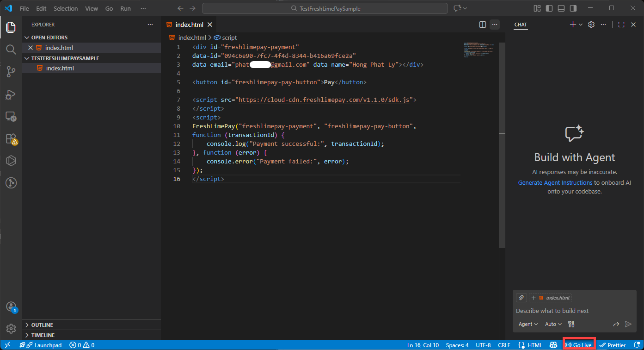
Task: Click the Generate Agent Instructions link
Action: click(555, 183)
